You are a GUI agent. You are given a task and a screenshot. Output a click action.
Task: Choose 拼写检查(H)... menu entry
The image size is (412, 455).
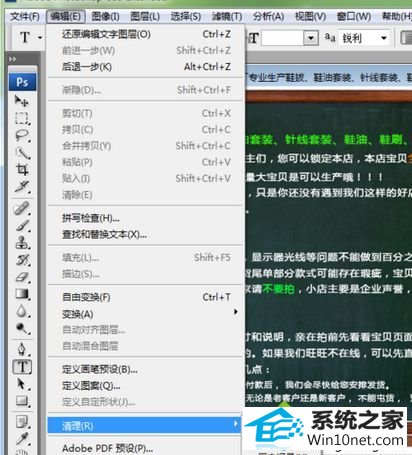[145, 218]
